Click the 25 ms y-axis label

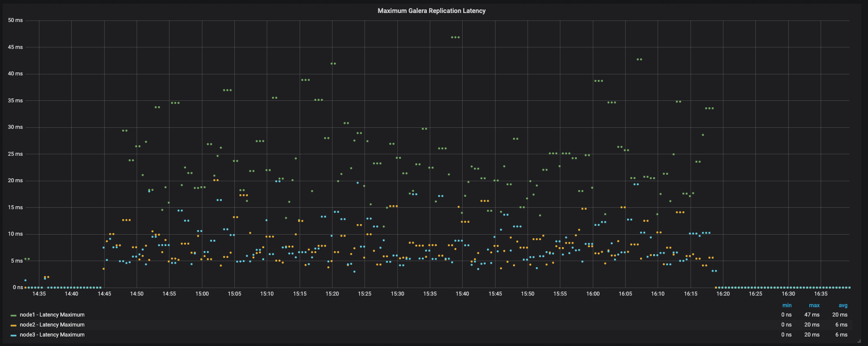pos(15,154)
